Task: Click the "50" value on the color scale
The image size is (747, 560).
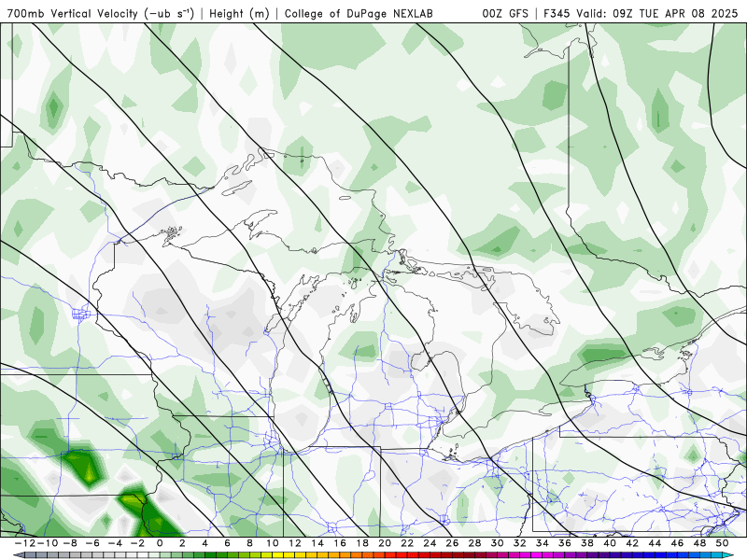Action: click(722, 543)
